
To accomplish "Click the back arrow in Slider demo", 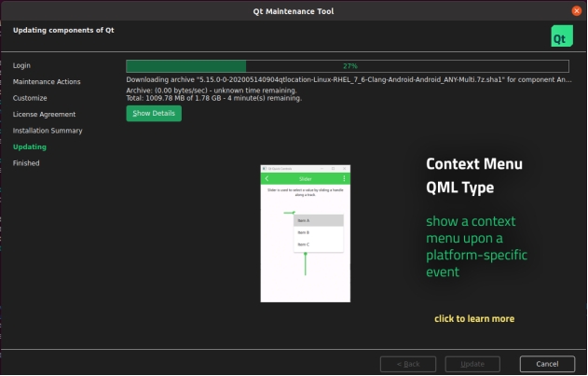I will click(x=267, y=179).
